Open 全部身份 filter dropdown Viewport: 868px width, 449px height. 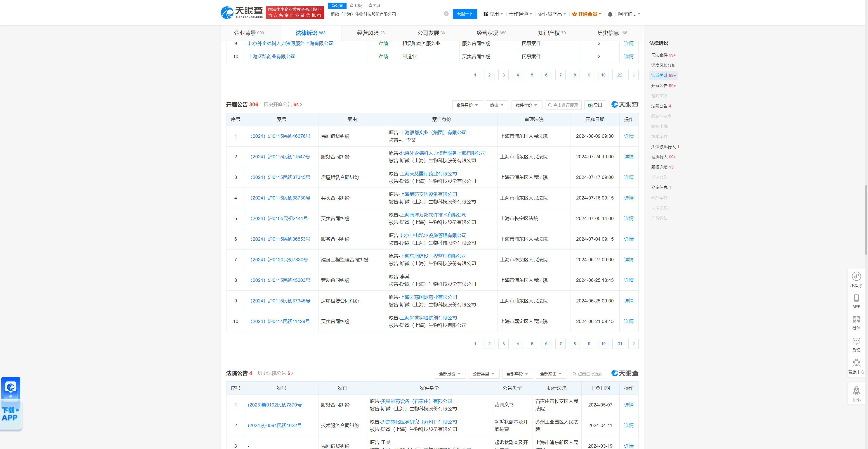click(450, 374)
